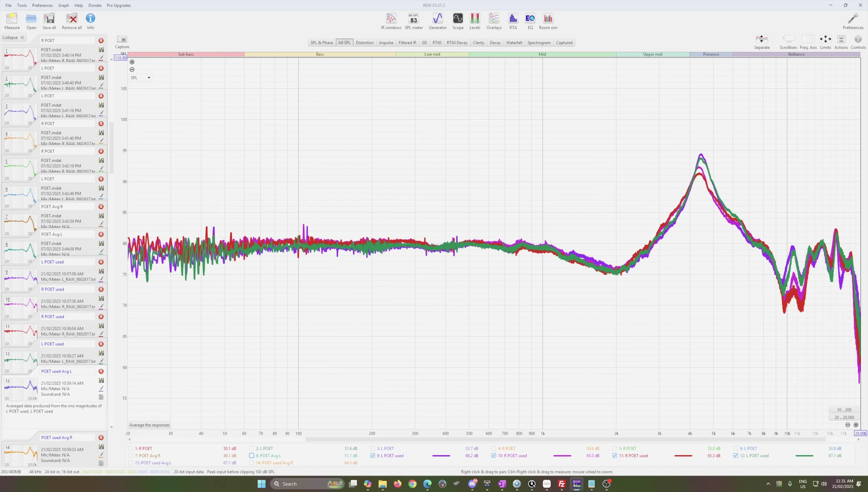Screen dimensions: 868x492
Task: Collapse the measurements panel
Action: (13, 38)
